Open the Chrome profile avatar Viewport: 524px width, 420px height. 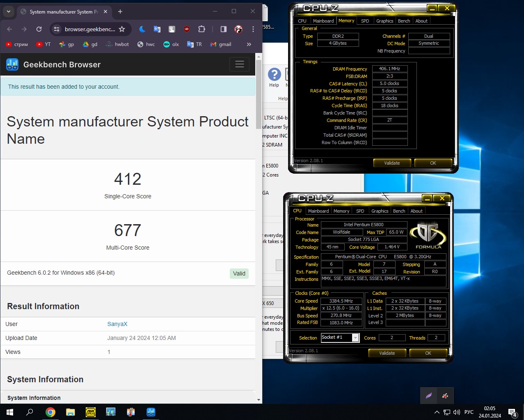coord(238,29)
